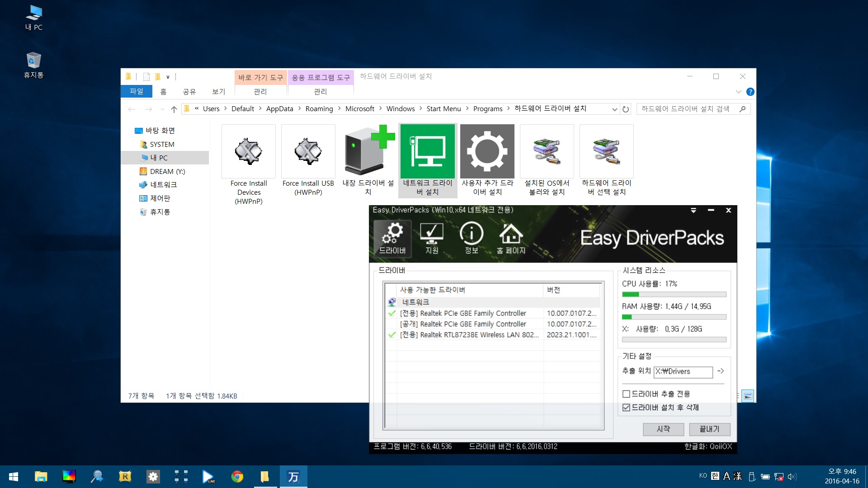Select 제어판 in navigation pane
868x488 pixels.
(160, 198)
